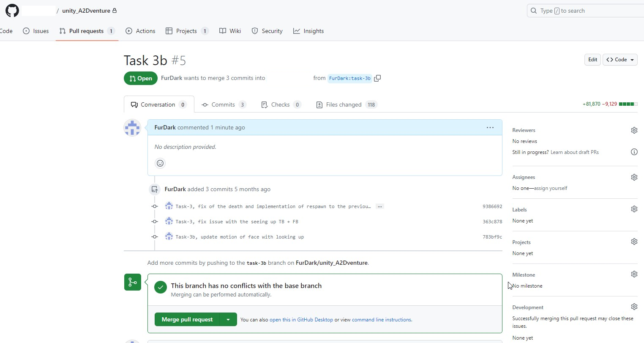Expand the first commit's full message

[x=380, y=206]
